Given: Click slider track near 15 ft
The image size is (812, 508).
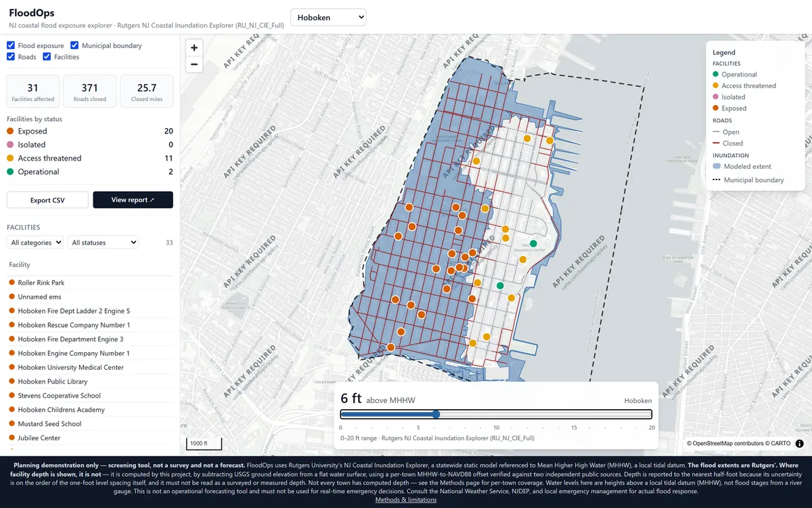Looking at the screenshot, I should 574,415.
